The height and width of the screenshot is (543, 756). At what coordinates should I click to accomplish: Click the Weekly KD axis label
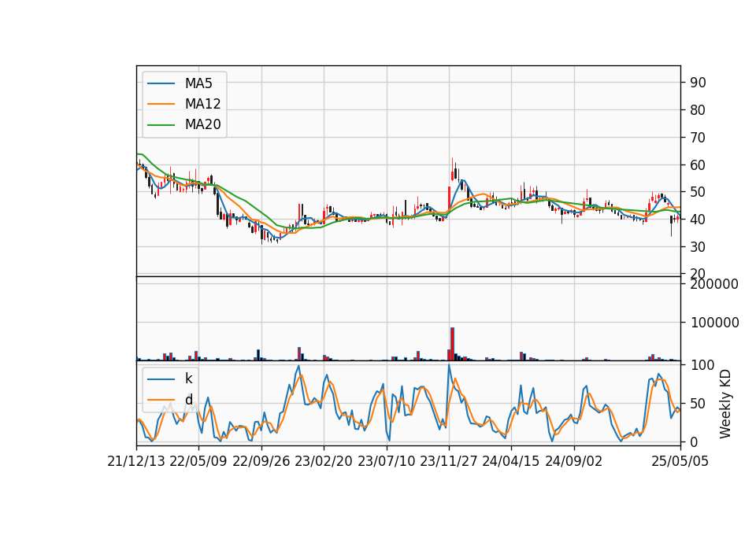tap(725, 404)
